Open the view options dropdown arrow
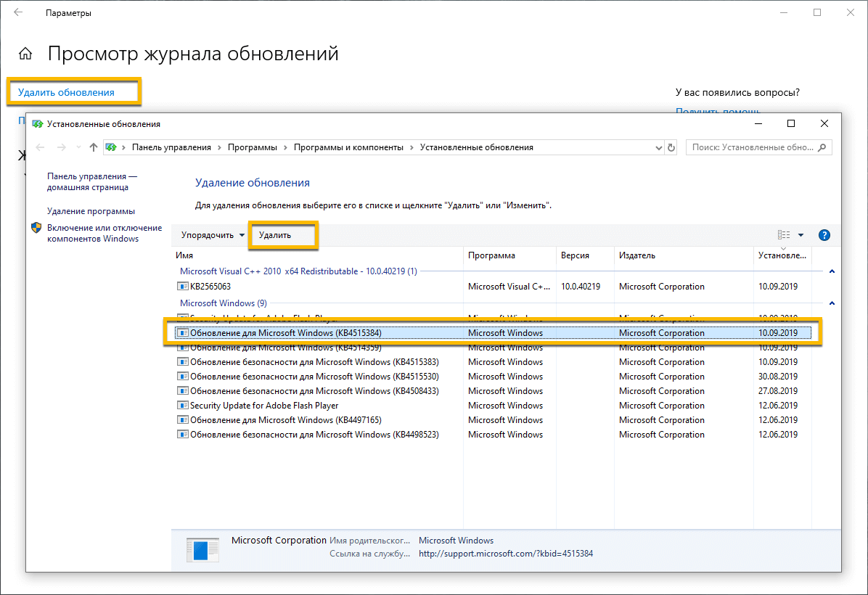The width and height of the screenshot is (868, 595). (x=801, y=234)
